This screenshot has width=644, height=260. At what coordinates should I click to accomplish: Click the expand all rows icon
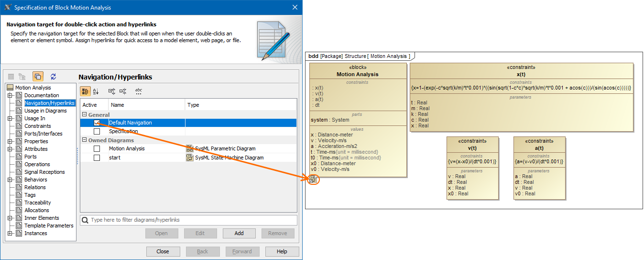pos(112,91)
